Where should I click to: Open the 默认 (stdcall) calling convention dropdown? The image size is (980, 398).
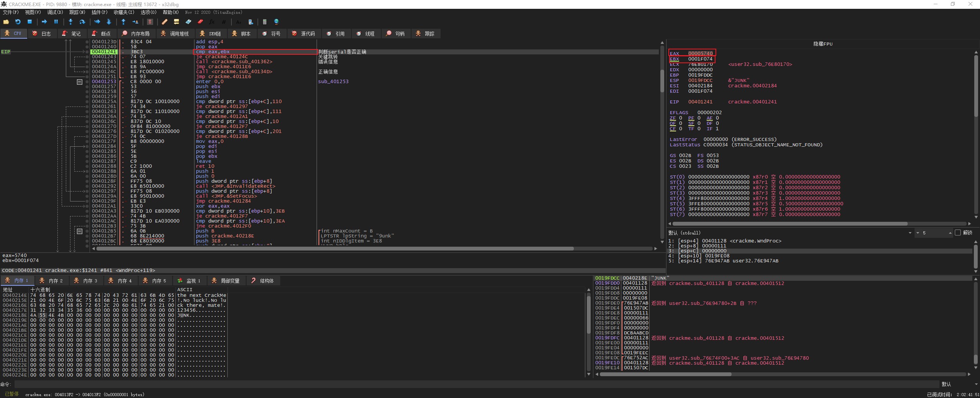coord(910,233)
